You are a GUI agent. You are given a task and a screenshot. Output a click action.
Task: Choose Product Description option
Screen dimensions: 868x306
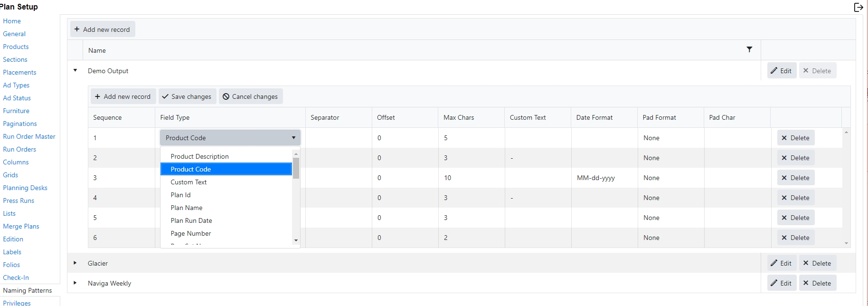(199, 156)
